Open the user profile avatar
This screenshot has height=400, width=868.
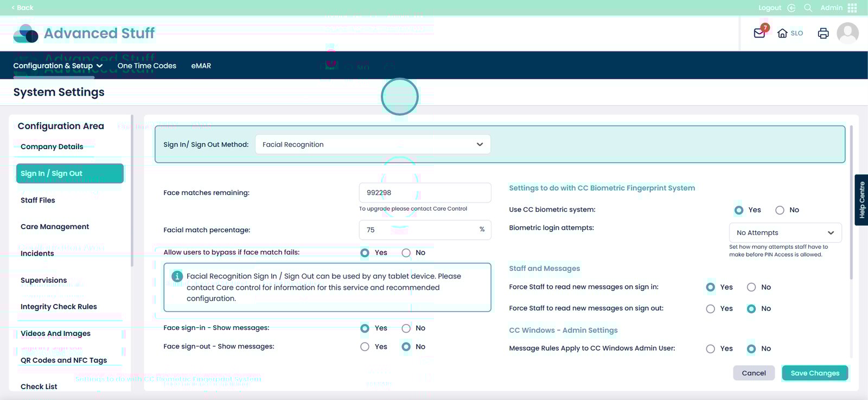pos(847,33)
